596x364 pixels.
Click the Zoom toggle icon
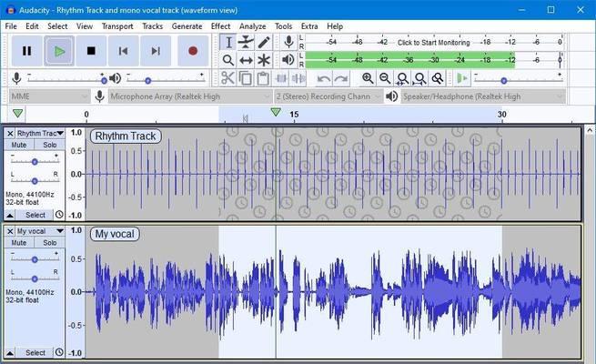click(438, 78)
